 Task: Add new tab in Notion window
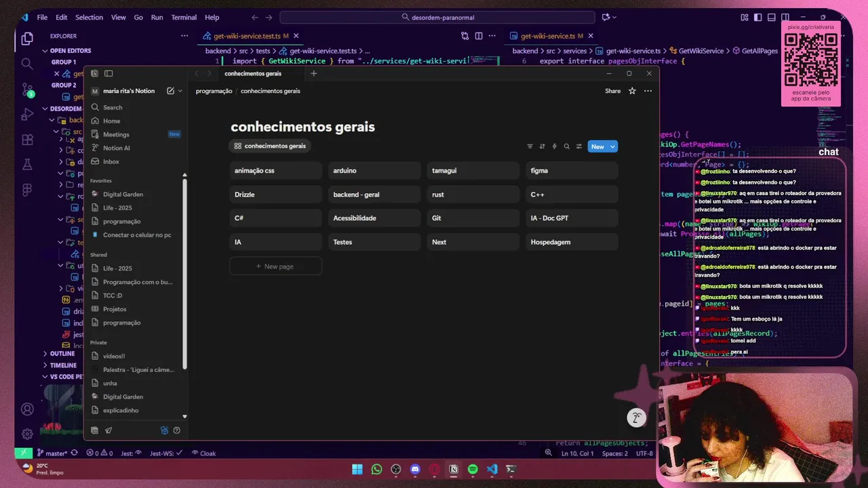pos(313,73)
